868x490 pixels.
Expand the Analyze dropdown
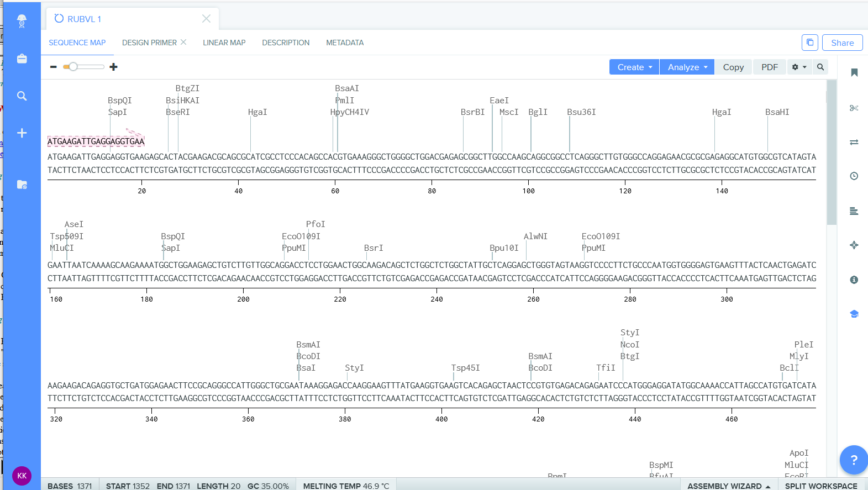click(687, 67)
